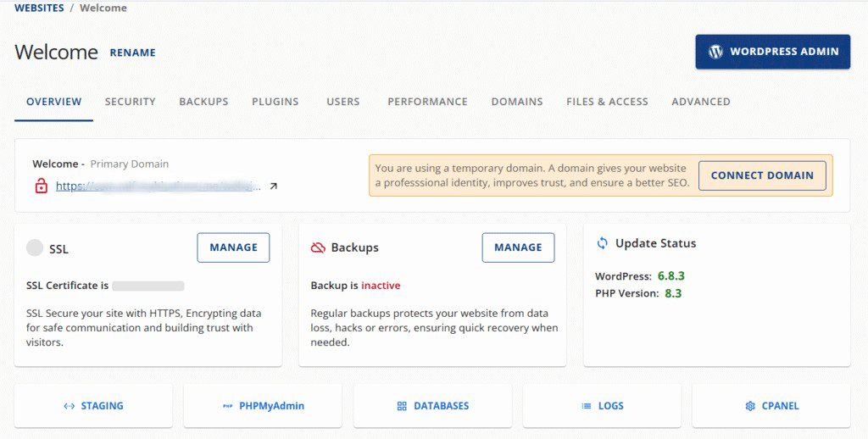
Task: Open the Databases tile
Action: (432, 406)
